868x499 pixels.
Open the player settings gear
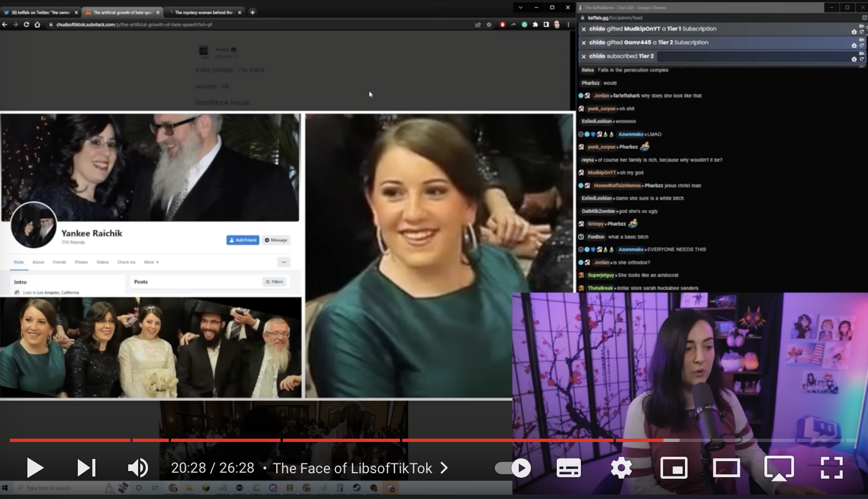tap(621, 468)
